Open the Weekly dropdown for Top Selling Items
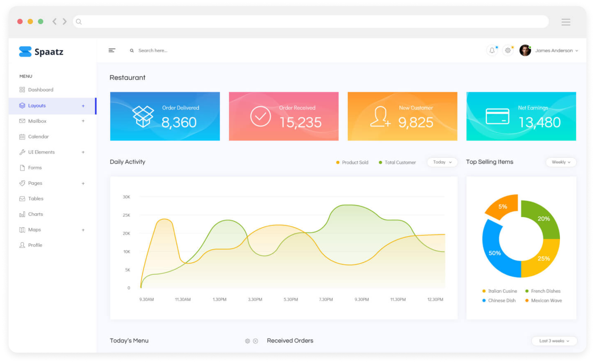Viewport: 595px width, 364px height. [x=561, y=162]
